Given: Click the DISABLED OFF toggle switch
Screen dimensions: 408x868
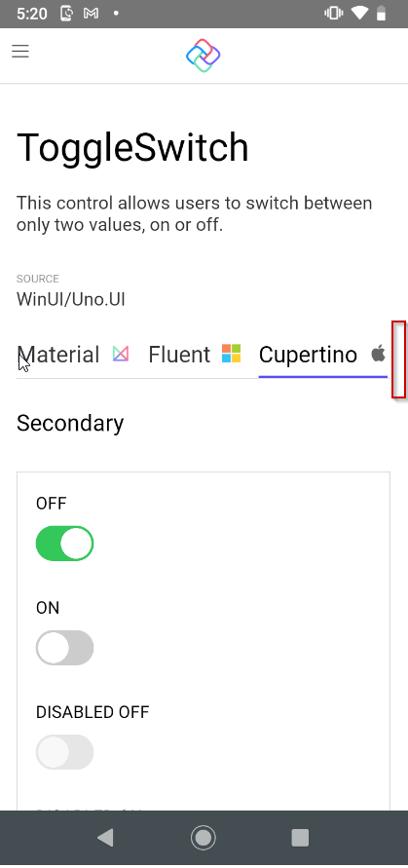Looking at the screenshot, I should point(65,752).
